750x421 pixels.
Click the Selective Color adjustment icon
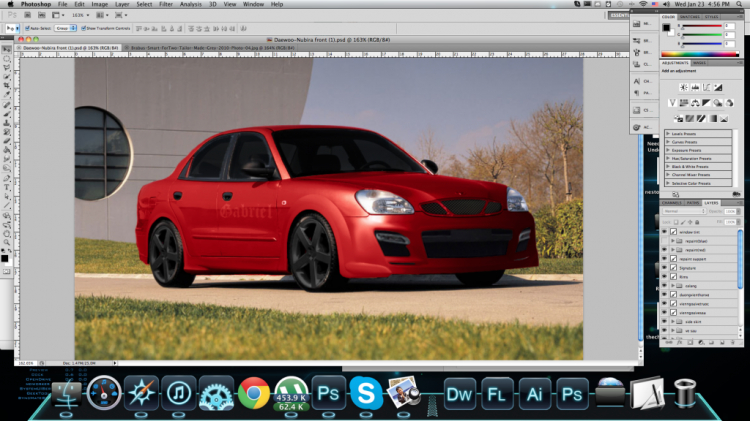point(724,118)
